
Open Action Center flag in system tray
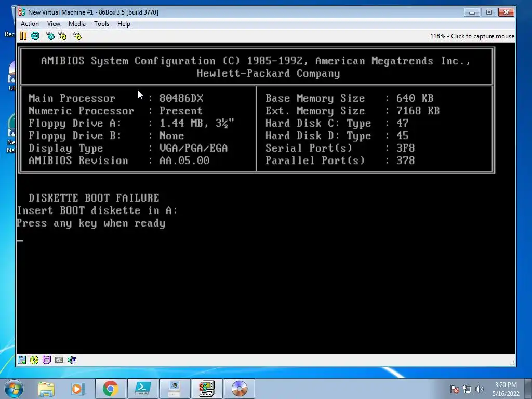pos(455,389)
